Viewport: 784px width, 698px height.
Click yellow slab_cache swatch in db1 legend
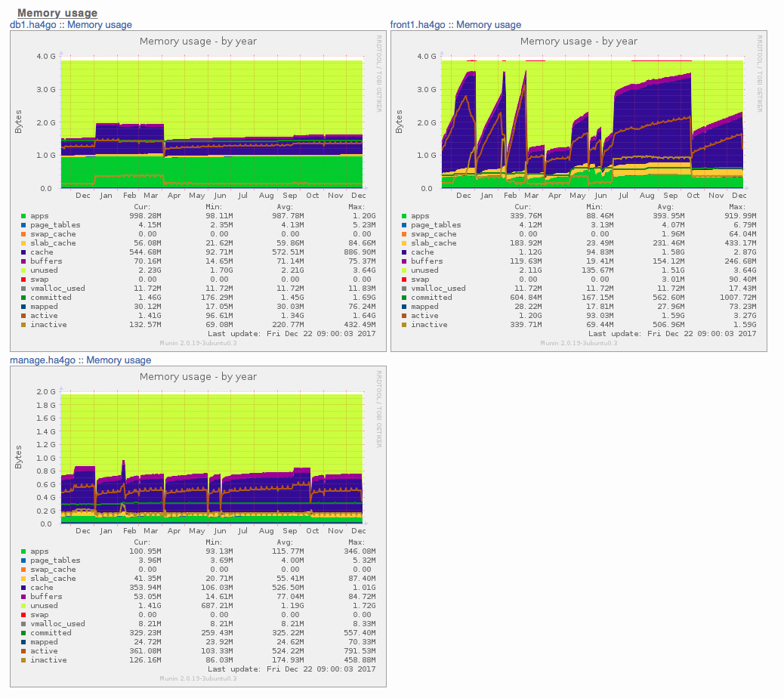[x=23, y=243]
